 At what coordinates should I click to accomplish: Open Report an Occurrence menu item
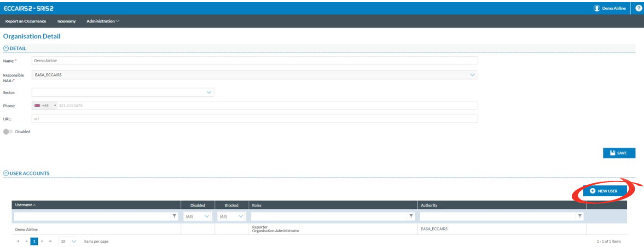(x=26, y=21)
